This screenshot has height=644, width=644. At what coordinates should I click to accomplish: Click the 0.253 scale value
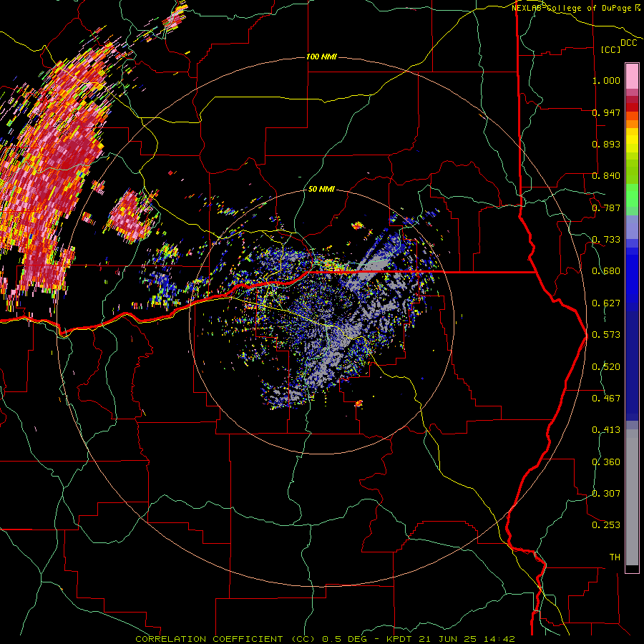point(606,525)
